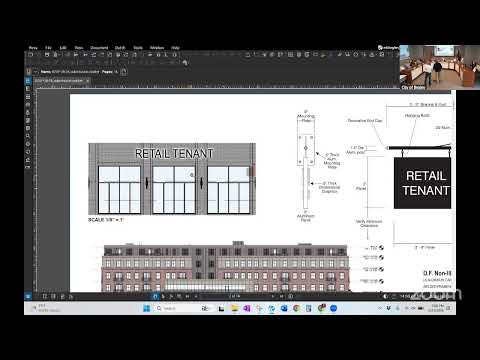Open the magnifier Search panel in left sidebar
The height and width of the screenshot is (360, 480).
click(x=28, y=136)
